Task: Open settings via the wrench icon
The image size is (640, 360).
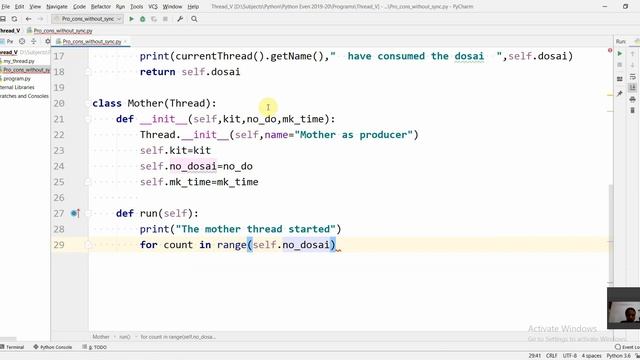Action: [180, 19]
